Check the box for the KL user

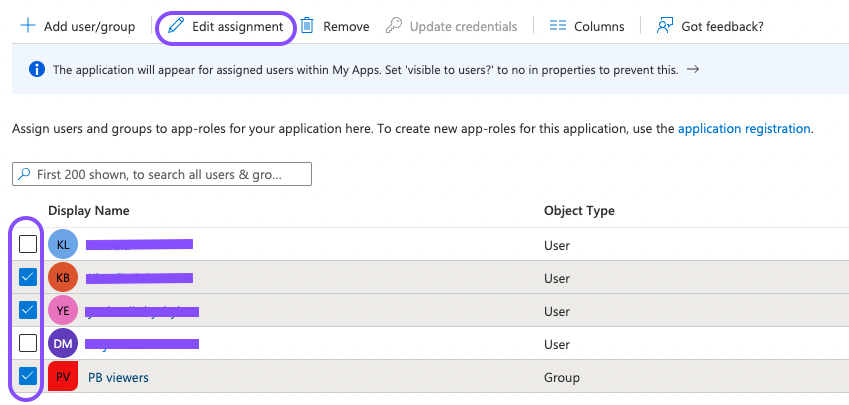28,244
